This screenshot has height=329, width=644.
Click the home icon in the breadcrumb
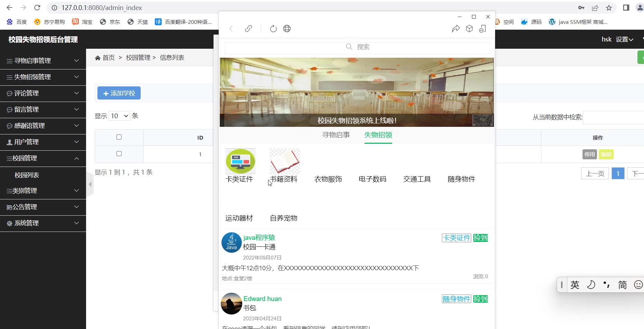pyautogui.click(x=98, y=58)
